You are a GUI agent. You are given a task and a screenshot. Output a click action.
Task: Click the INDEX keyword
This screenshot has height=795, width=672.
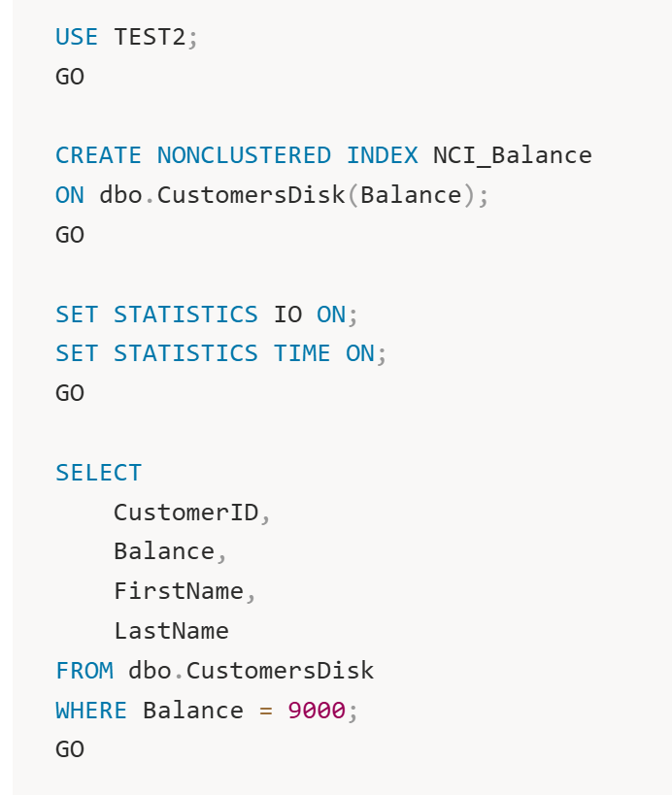383,155
